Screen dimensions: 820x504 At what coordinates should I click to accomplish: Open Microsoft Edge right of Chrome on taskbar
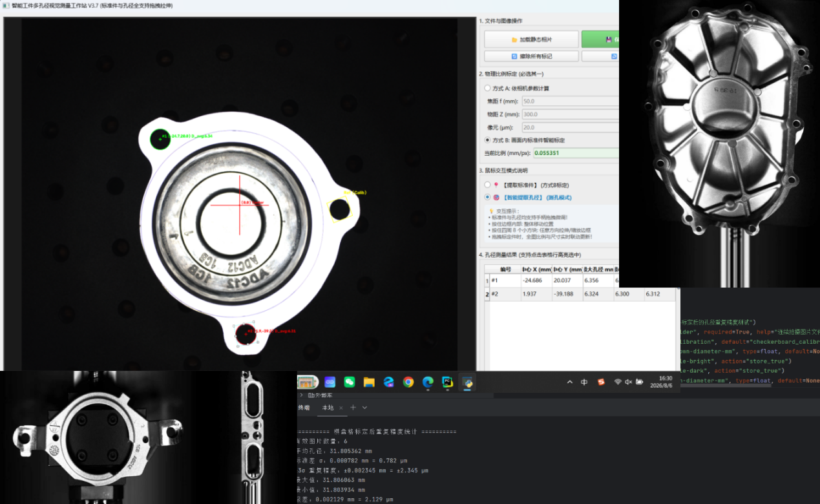pyautogui.click(x=427, y=382)
